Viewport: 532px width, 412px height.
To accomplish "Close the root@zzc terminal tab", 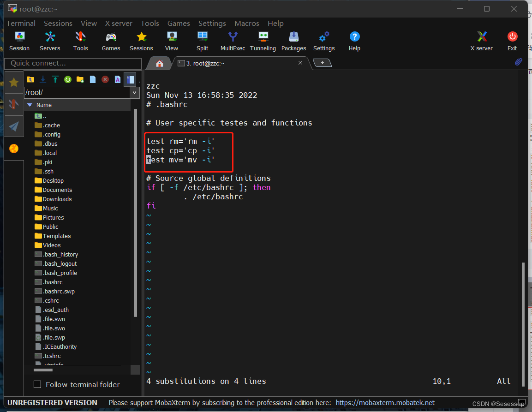I will 300,63.
